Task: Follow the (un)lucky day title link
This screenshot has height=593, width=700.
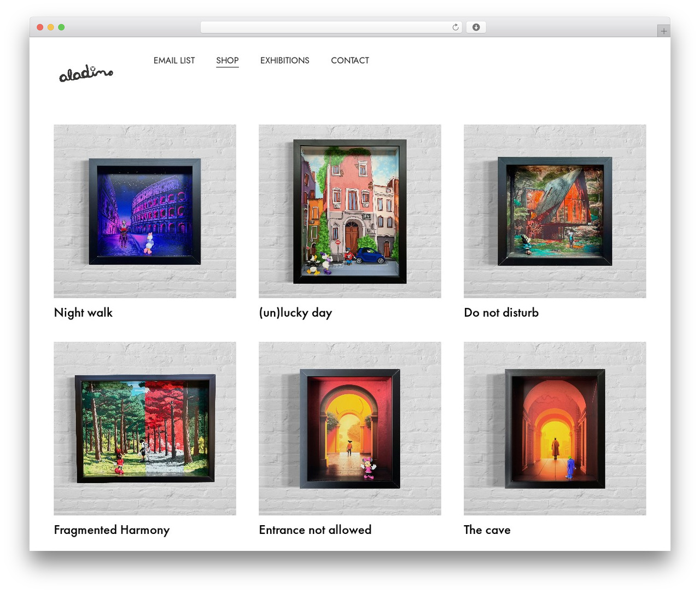Action: 295,312
